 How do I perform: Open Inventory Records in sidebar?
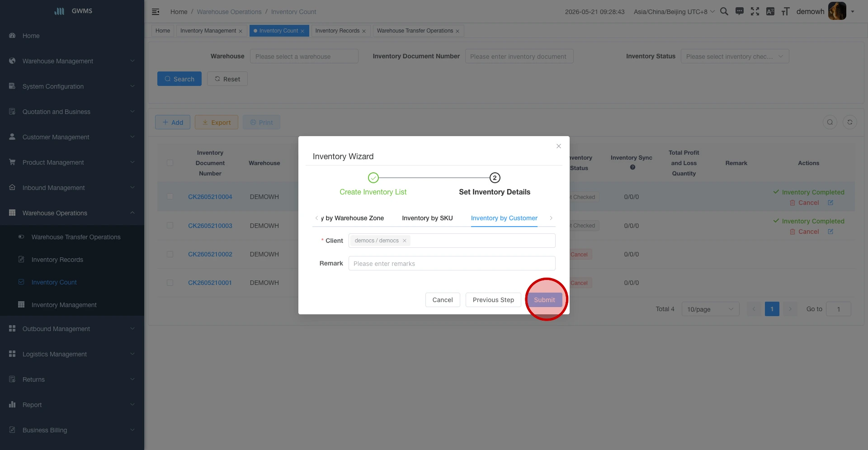(72, 260)
